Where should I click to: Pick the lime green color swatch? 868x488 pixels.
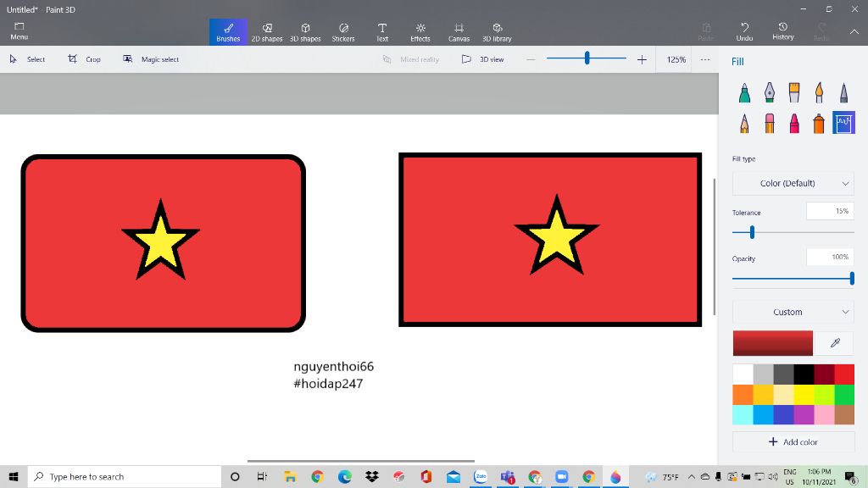(x=824, y=395)
